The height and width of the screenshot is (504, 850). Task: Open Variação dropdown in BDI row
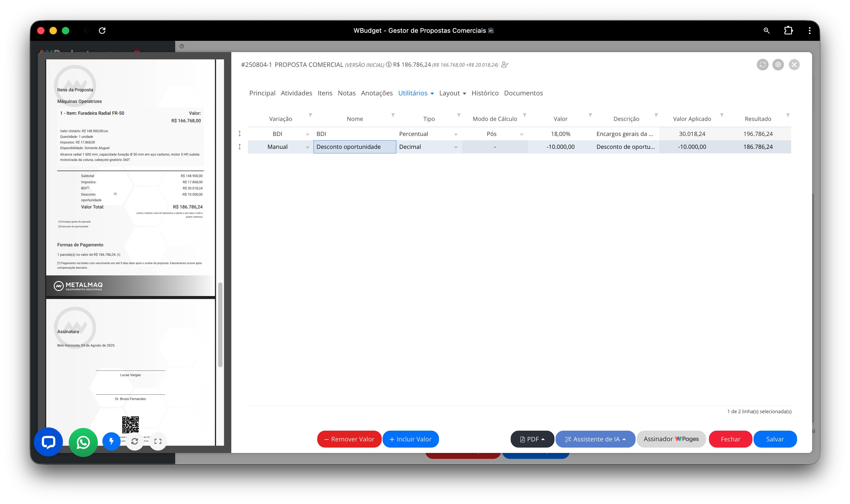307,135
